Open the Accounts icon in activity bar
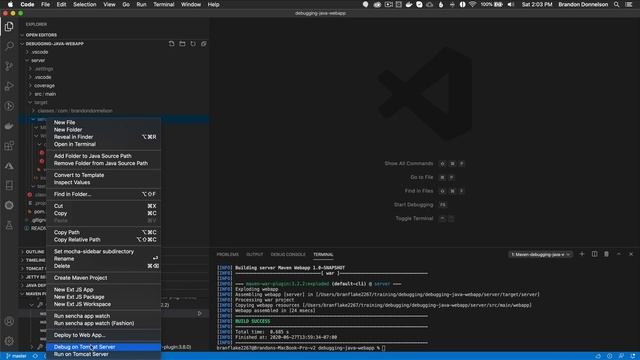The height and width of the screenshot is (360, 640). pyautogui.click(x=9, y=321)
